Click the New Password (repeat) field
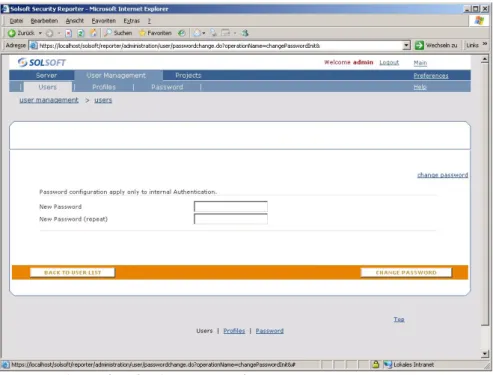This screenshot has width=493, height=375. click(231, 219)
